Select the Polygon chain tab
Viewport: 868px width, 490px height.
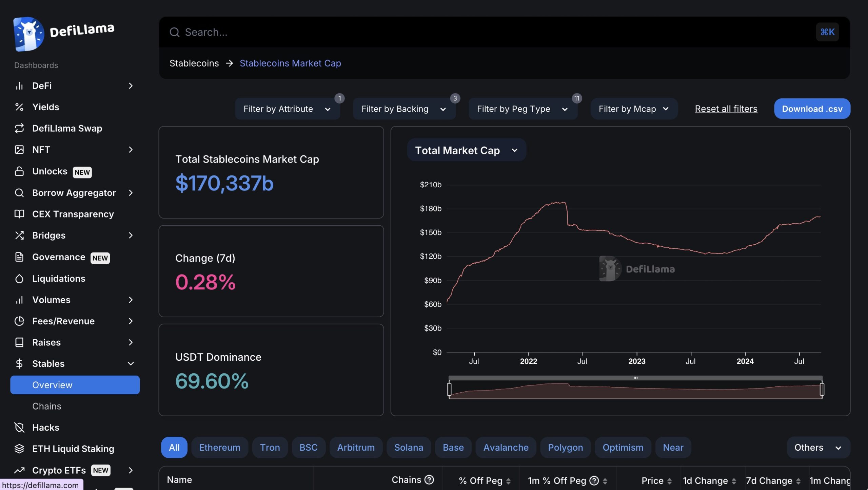pos(566,448)
